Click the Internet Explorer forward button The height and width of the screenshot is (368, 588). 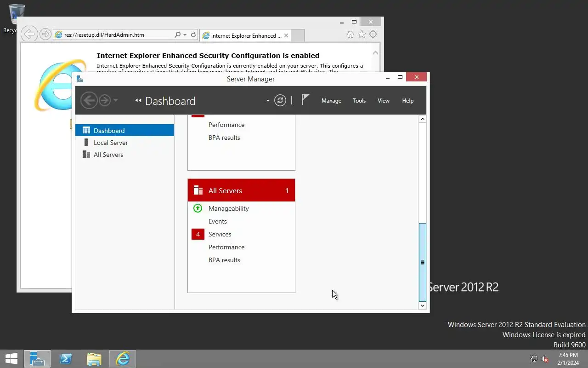tap(45, 34)
